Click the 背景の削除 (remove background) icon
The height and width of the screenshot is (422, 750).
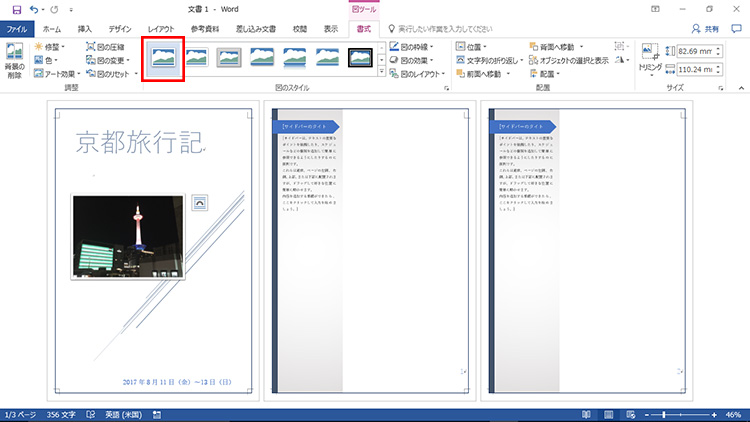[x=14, y=58]
